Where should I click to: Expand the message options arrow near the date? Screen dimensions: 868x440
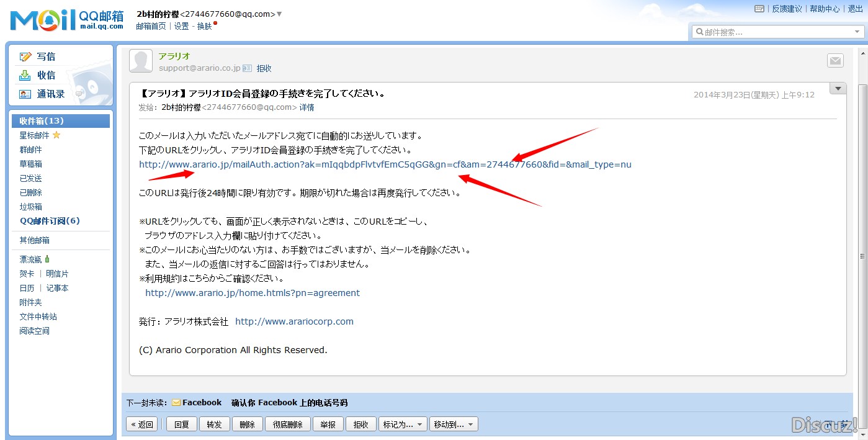pyautogui.click(x=838, y=89)
